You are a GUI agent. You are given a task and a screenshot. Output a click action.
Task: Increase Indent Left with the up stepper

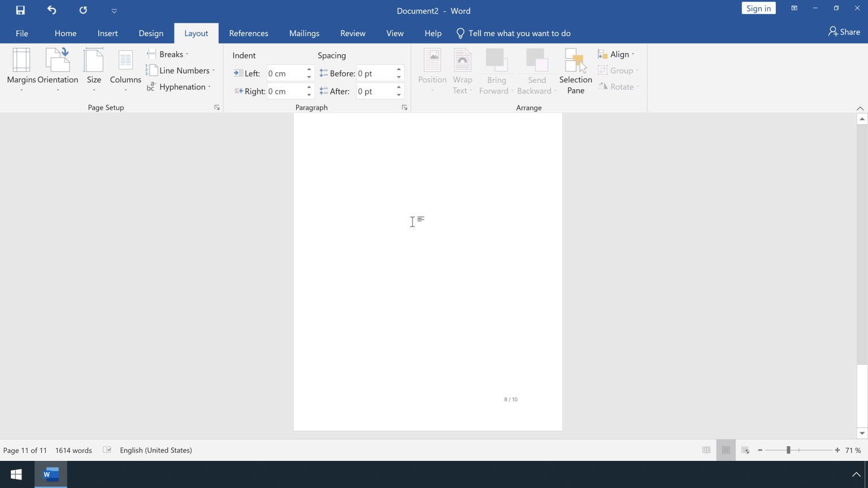309,69
